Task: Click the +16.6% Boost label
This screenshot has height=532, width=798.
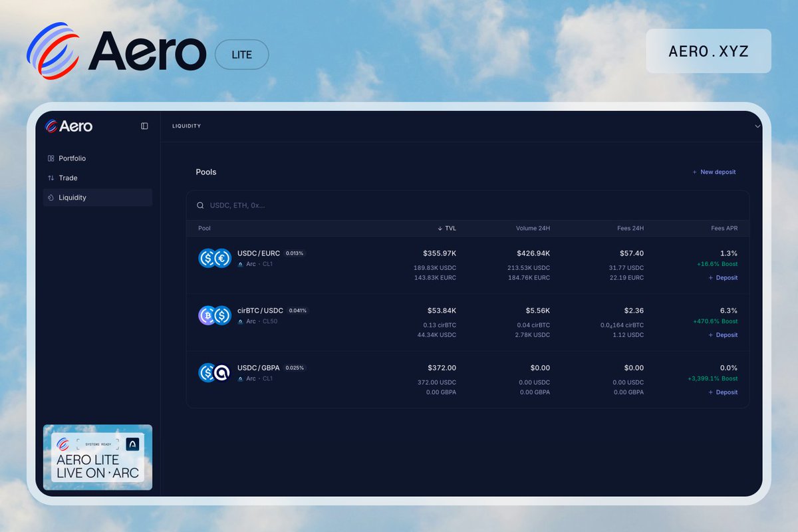Action: (717, 264)
